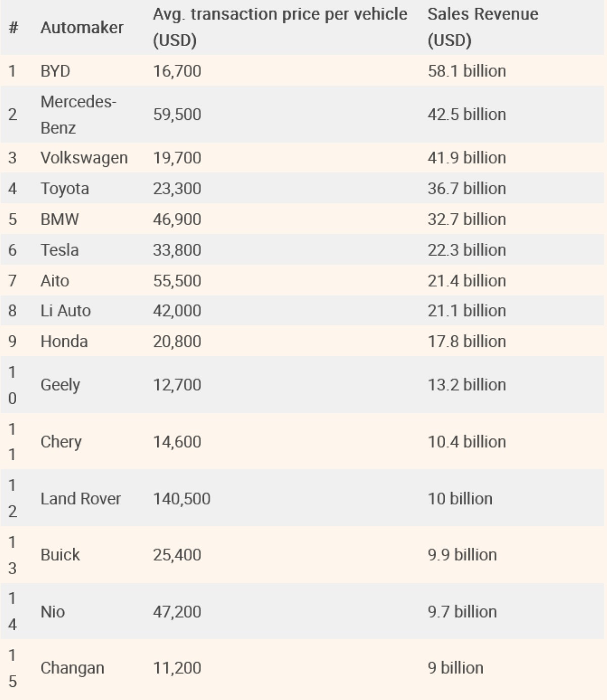Viewport: 607px width, 700px height.
Task: Click BMW's 32.7 billion revenue cell
Action: [x=466, y=219]
